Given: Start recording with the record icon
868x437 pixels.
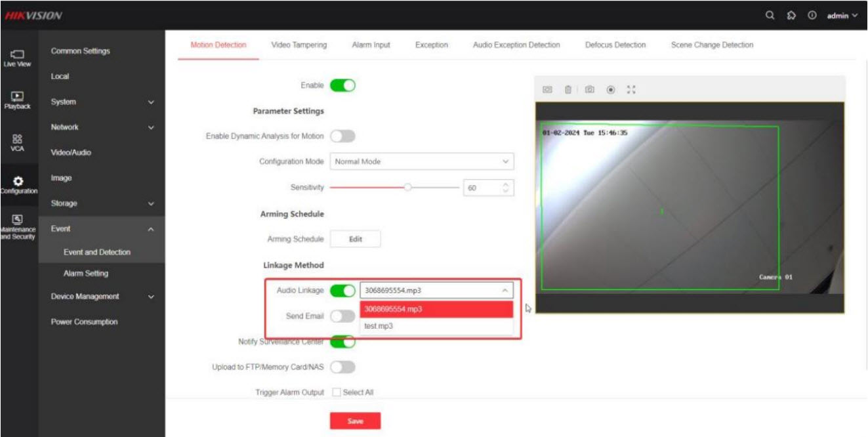Looking at the screenshot, I should click(x=611, y=89).
